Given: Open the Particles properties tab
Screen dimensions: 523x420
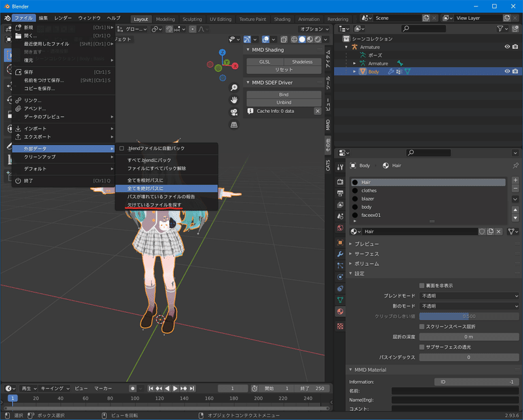Looking at the screenshot, I should point(340,265).
